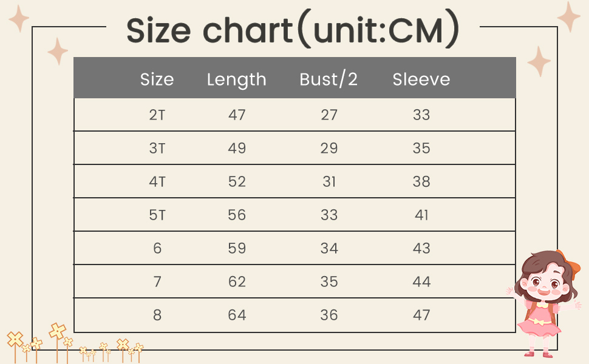Select the 3T size label

(157, 148)
